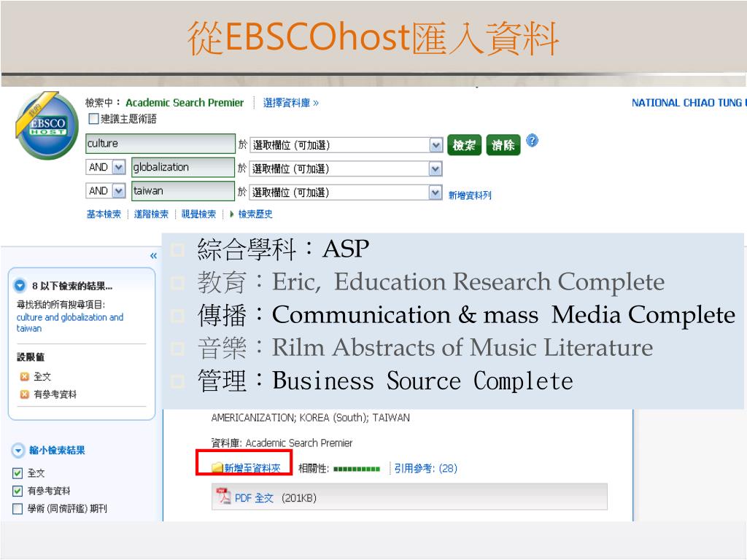Click the green 清除 clear button
This screenshot has width=747, height=560.
(x=503, y=145)
